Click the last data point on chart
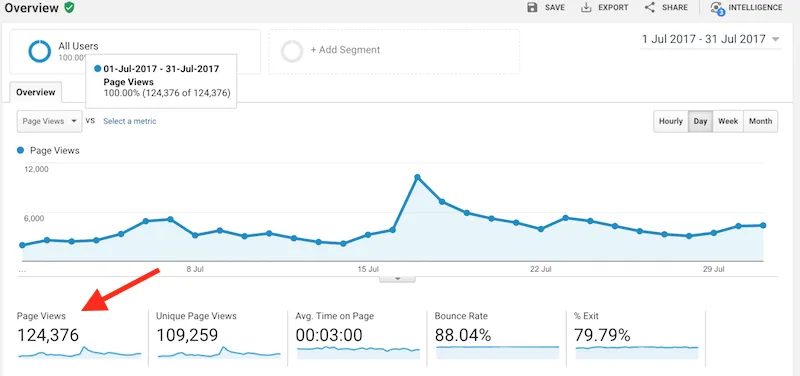 click(x=763, y=225)
